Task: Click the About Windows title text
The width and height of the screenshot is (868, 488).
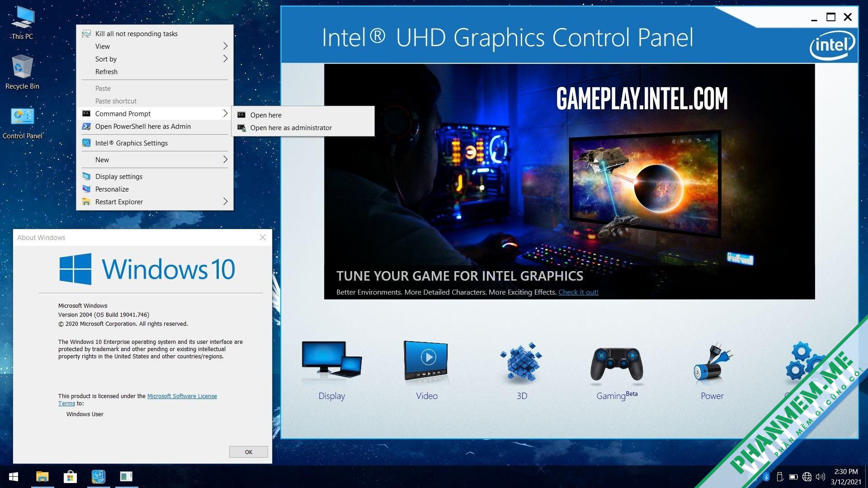Action: [x=41, y=238]
